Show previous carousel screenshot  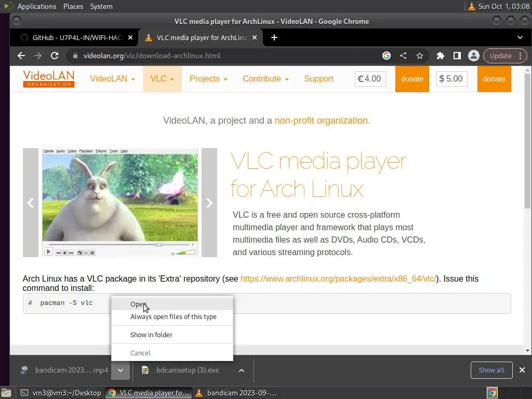[31, 203]
